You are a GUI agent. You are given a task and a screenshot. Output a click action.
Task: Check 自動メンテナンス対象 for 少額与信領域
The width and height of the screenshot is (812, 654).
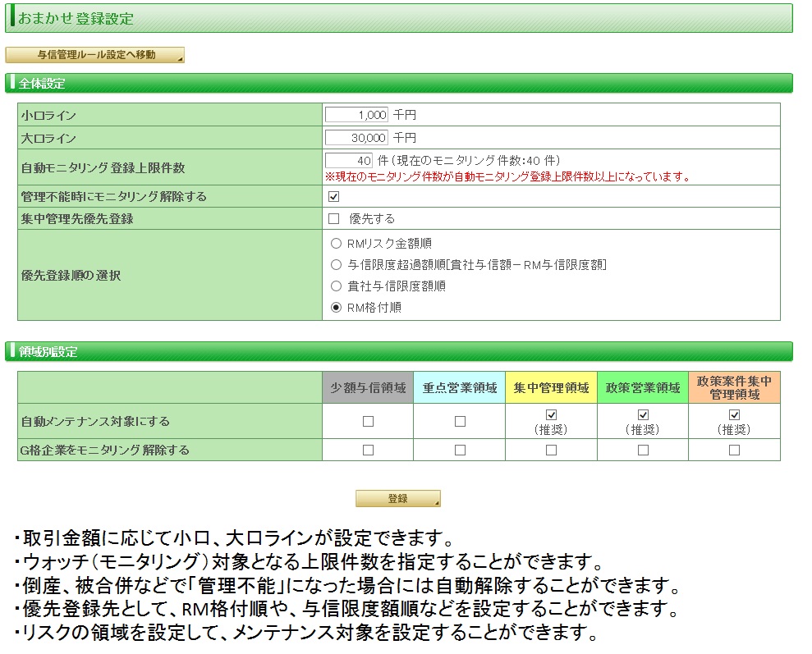click(368, 421)
